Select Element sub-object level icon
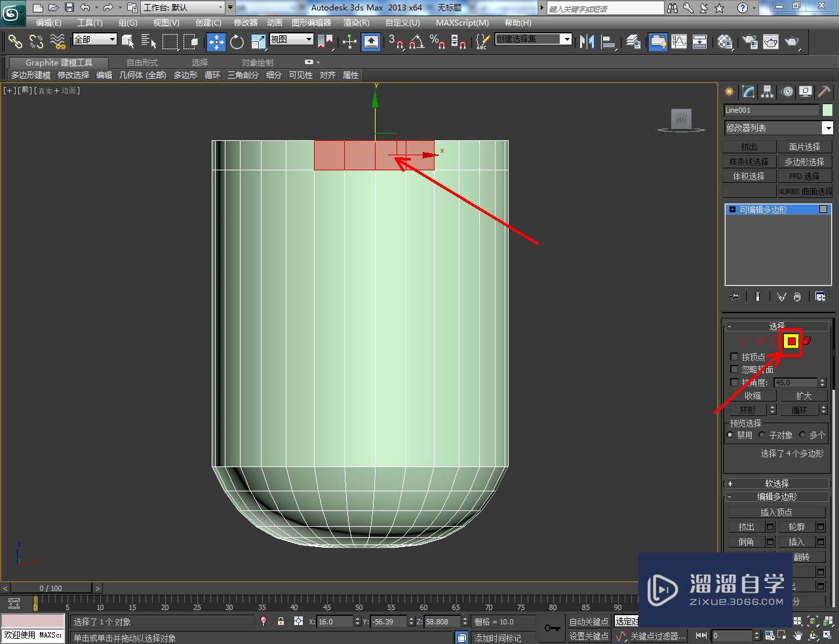Screen dimensions: 839x644 click(x=807, y=341)
